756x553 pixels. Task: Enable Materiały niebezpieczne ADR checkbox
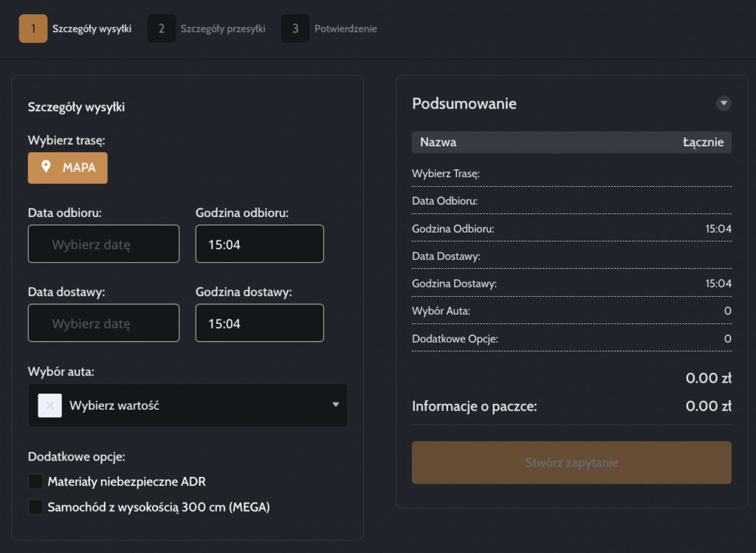[x=35, y=482]
